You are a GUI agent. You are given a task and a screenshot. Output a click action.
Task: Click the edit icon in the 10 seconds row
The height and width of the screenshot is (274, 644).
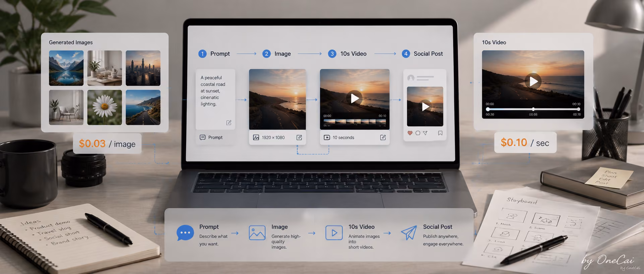tap(383, 137)
